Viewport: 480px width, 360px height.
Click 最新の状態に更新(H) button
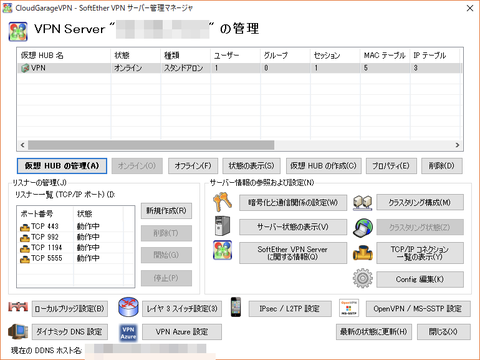(x=374, y=332)
